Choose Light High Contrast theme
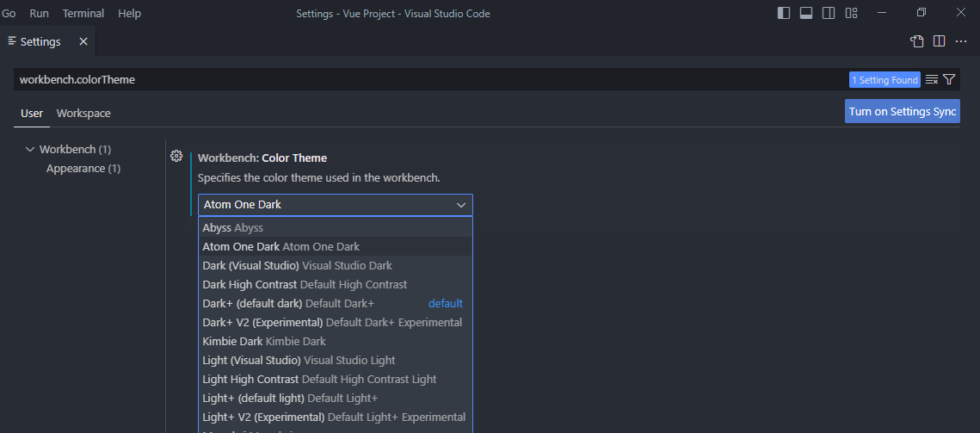The width and height of the screenshot is (980, 433). (336, 379)
